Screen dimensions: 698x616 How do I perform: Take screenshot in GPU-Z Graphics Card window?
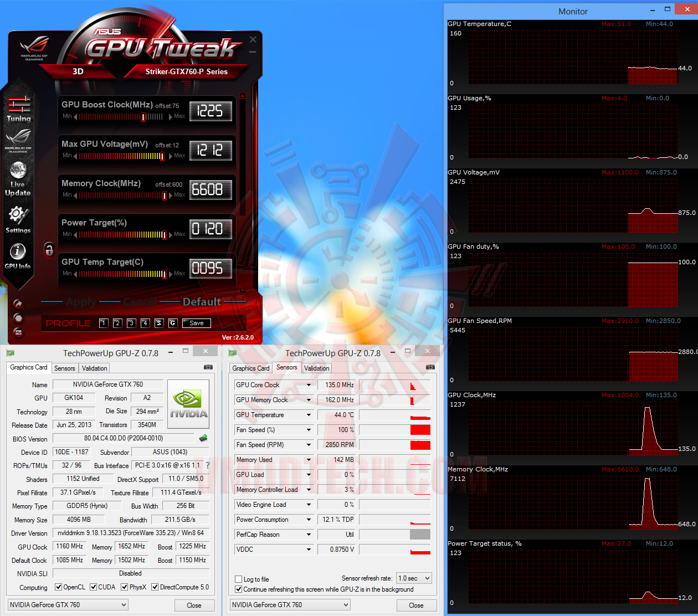[x=208, y=367]
